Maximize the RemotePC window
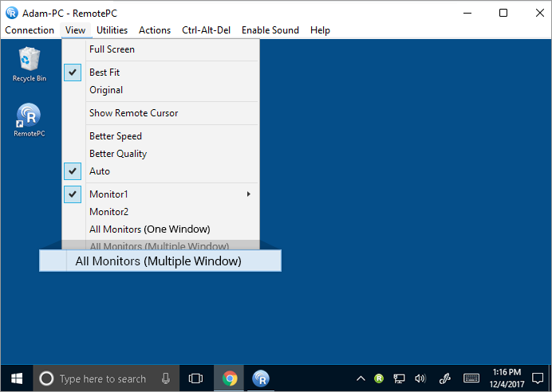This screenshot has width=552, height=392. click(x=503, y=13)
